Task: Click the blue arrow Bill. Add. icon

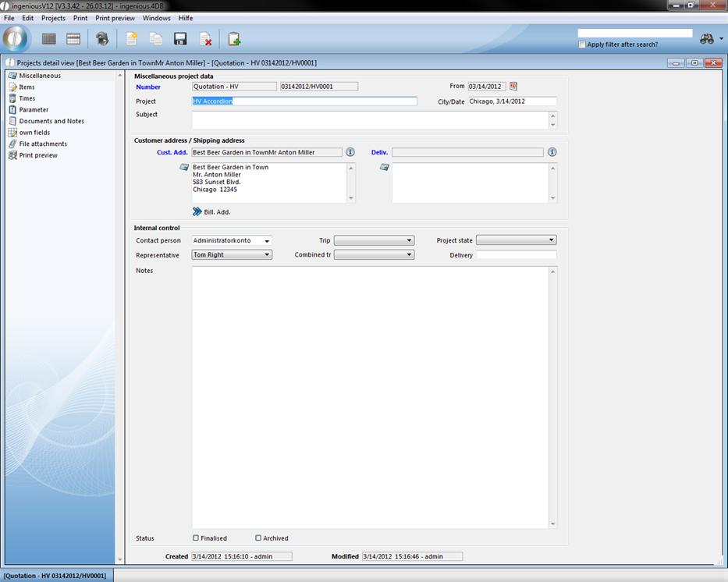Action: click(197, 211)
